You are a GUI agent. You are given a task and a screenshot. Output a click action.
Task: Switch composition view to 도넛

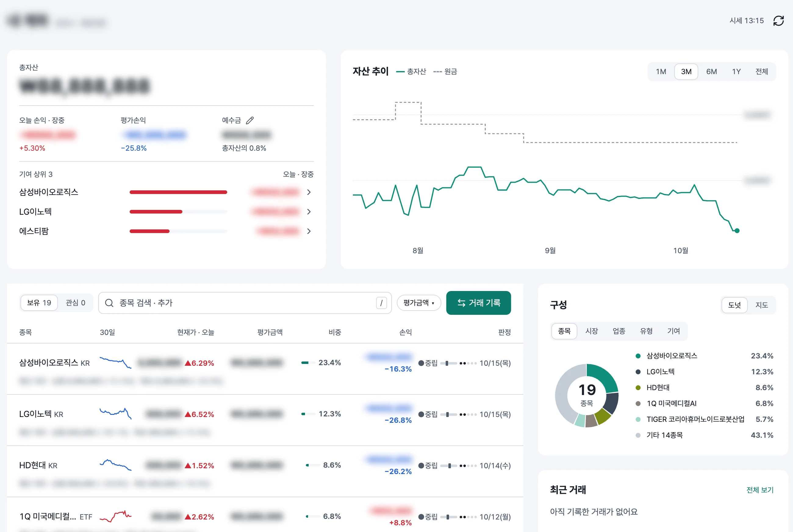734,305
